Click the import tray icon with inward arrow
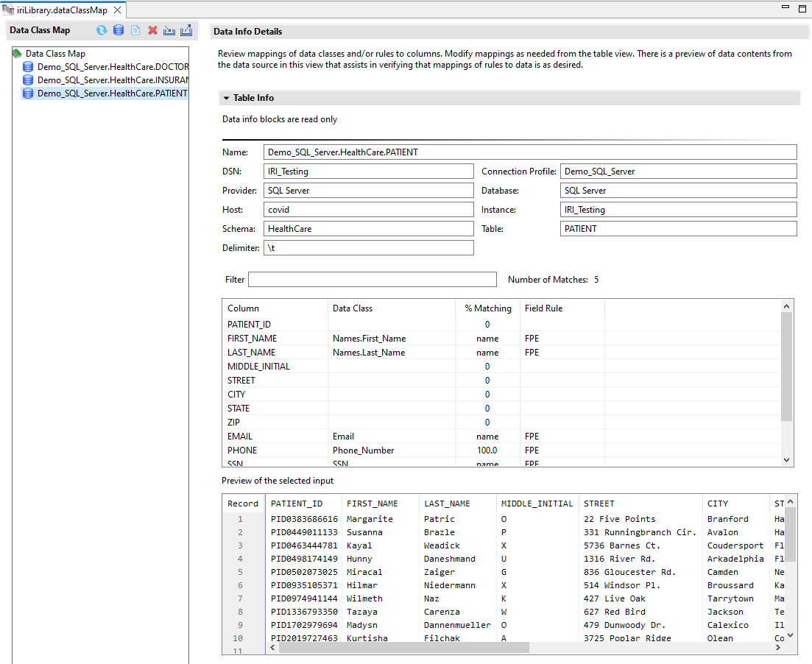812x664 pixels. pyautogui.click(x=169, y=30)
